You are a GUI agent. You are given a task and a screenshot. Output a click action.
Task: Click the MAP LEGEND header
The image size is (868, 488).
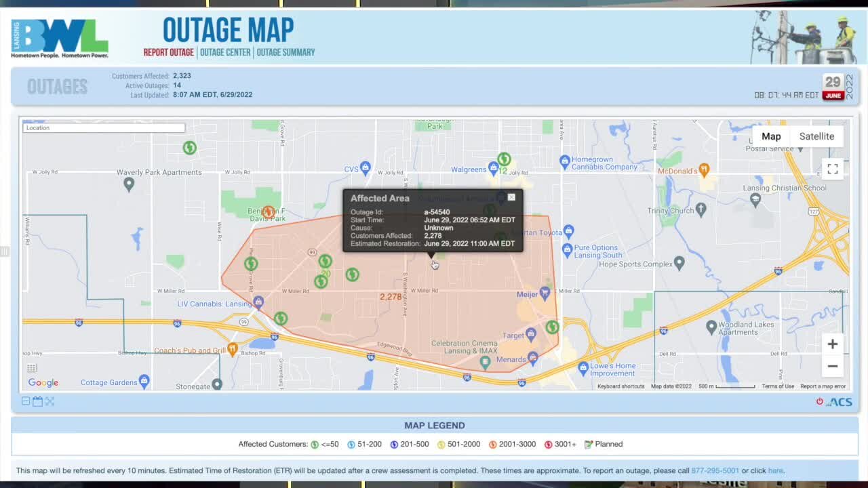click(435, 426)
